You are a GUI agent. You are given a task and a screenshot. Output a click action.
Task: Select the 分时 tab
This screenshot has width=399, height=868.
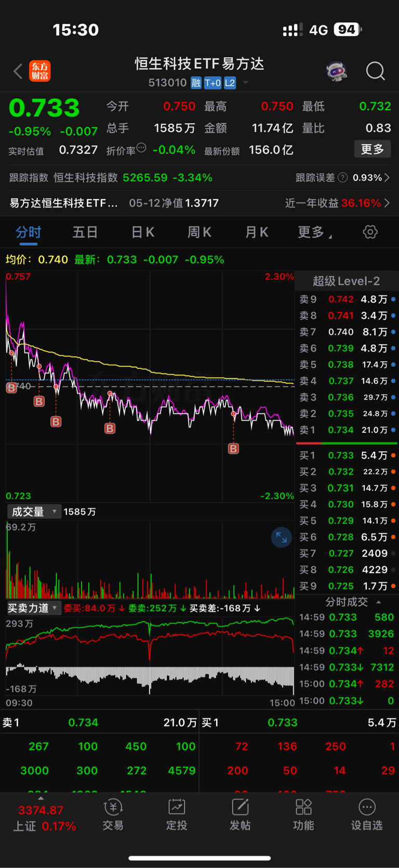point(28,232)
